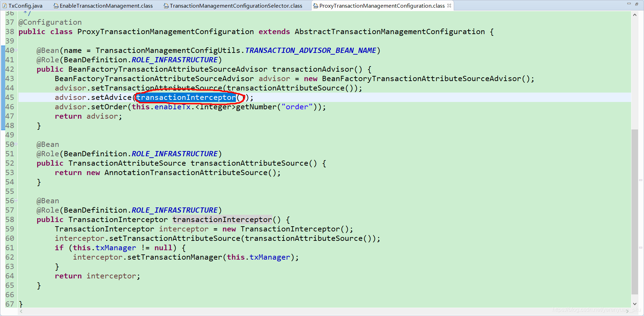Click transactionAttributeSource method name on line 52
644x316 pixels.
250,163
